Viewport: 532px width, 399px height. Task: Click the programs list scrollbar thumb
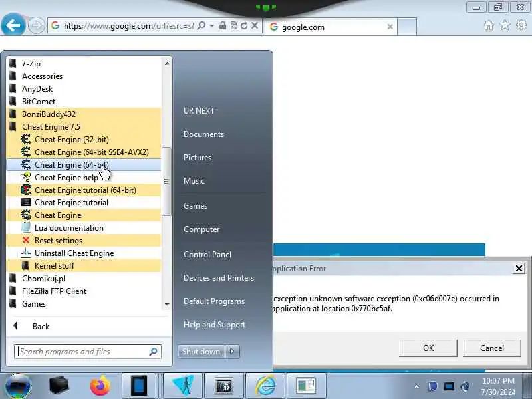click(x=166, y=182)
